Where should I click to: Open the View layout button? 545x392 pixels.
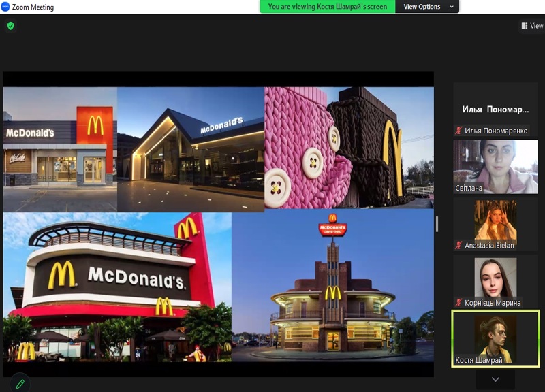532,26
